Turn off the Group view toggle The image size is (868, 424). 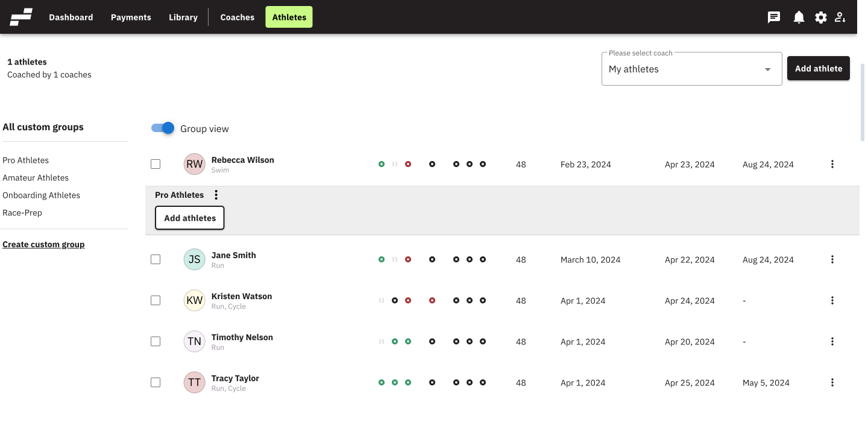tap(163, 128)
